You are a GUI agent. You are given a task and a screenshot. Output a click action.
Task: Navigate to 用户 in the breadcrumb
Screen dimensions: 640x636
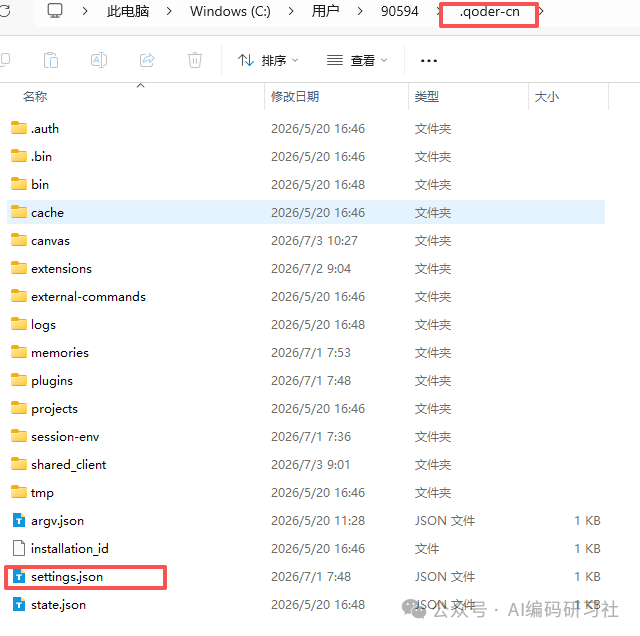coord(325,11)
